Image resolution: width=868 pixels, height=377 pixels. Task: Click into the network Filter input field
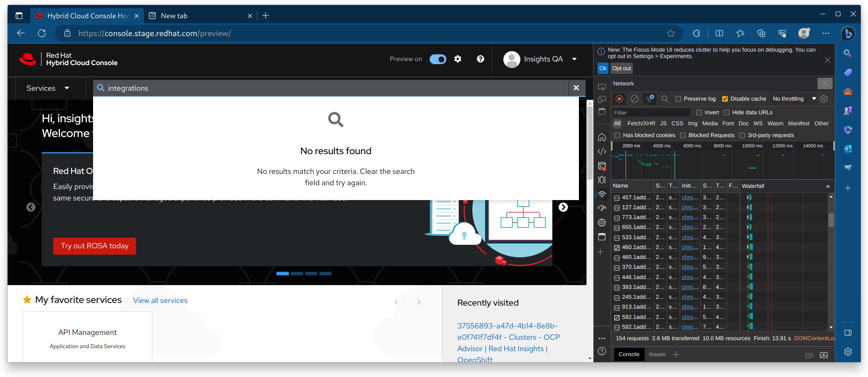(x=651, y=112)
